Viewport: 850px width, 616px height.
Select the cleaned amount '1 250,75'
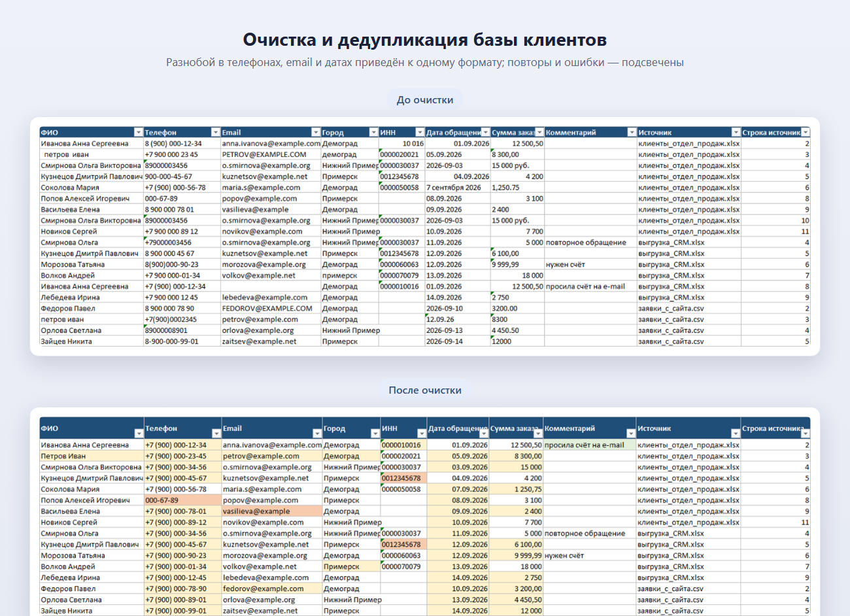tap(517, 490)
